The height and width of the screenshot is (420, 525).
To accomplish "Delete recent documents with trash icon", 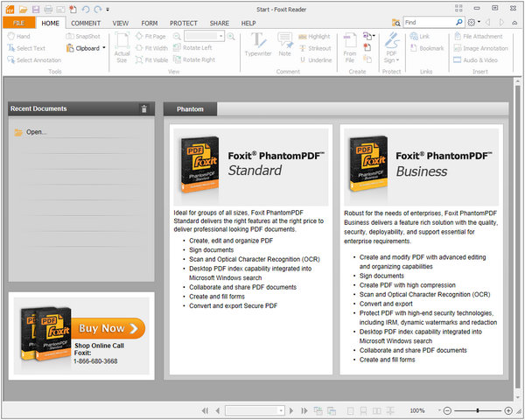I will pyautogui.click(x=144, y=109).
